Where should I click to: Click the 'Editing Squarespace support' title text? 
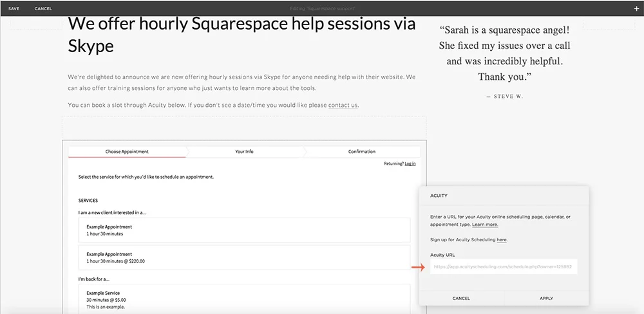322,8
